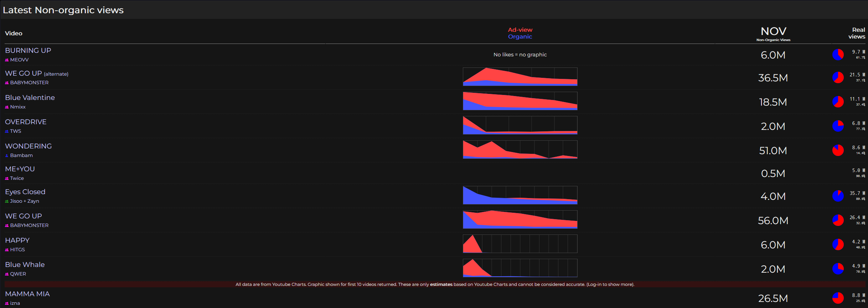Open the MAMMA MIA video title
Screen dimensions: 868x308
(x=27, y=294)
